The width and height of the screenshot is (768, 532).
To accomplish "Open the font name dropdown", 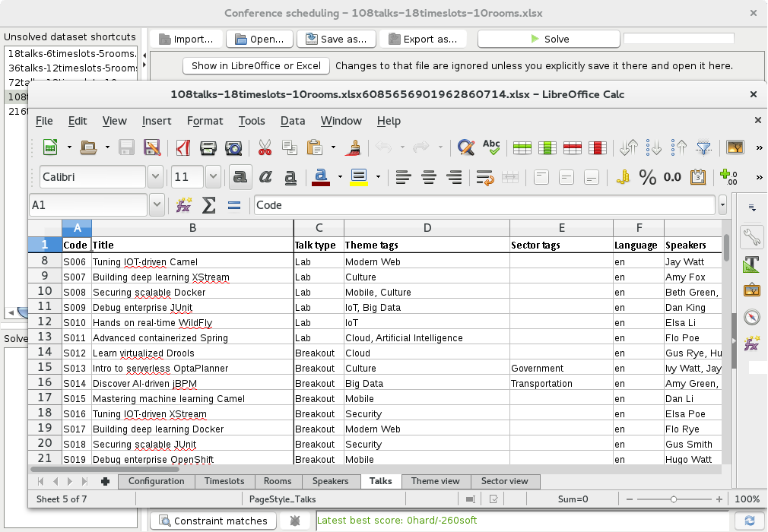I will [155, 176].
